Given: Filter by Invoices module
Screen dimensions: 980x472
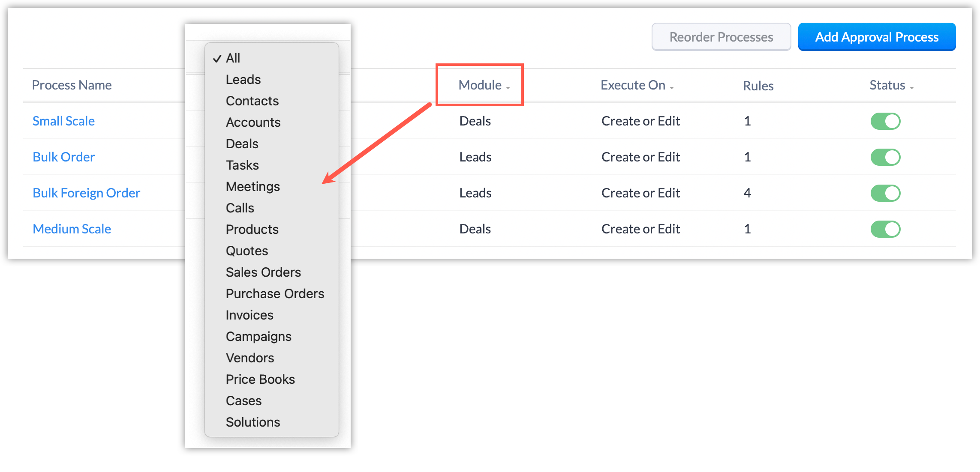Looking at the screenshot, I should coord(249,315).
